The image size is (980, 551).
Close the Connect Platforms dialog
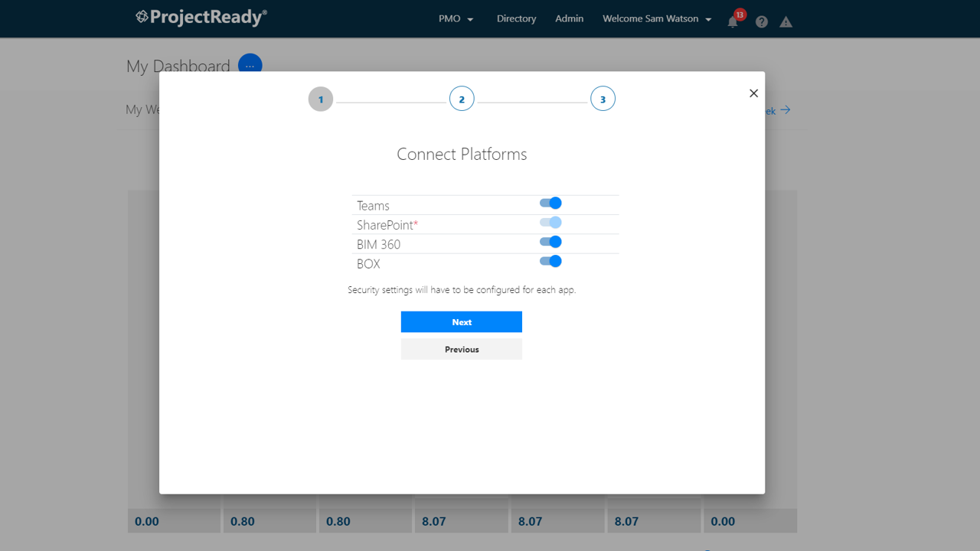click(753, 93)
